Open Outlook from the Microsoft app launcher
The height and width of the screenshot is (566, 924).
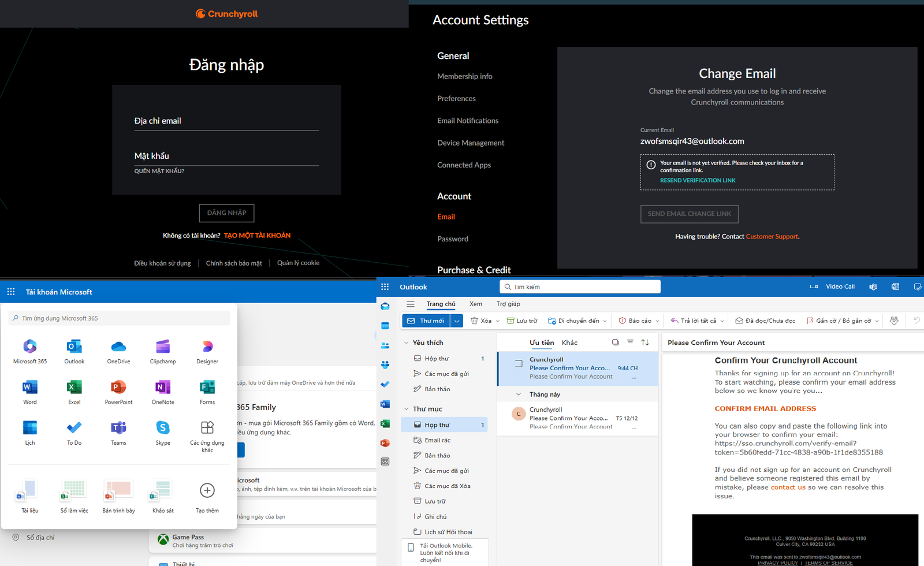click(x=74, y=351)
